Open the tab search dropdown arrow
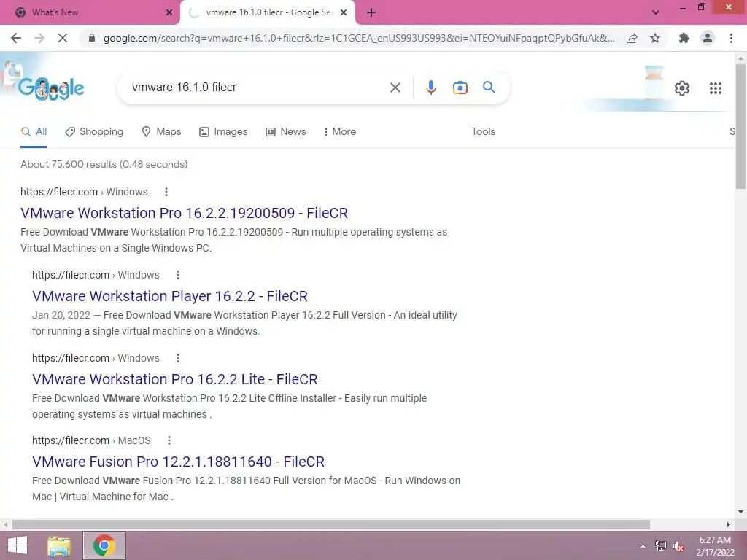Image resolution: width=747 pixels, height=560 pixels. 656,13
